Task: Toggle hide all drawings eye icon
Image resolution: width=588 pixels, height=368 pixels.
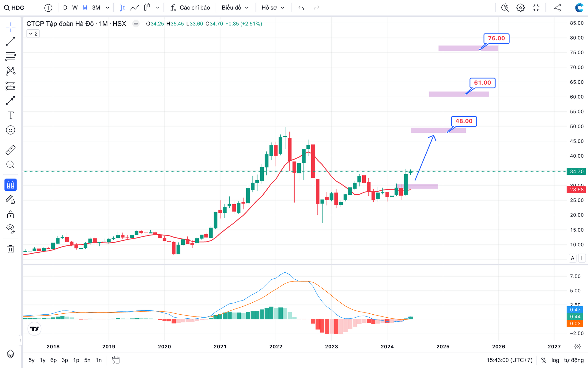Action: [x=11, y=229]
